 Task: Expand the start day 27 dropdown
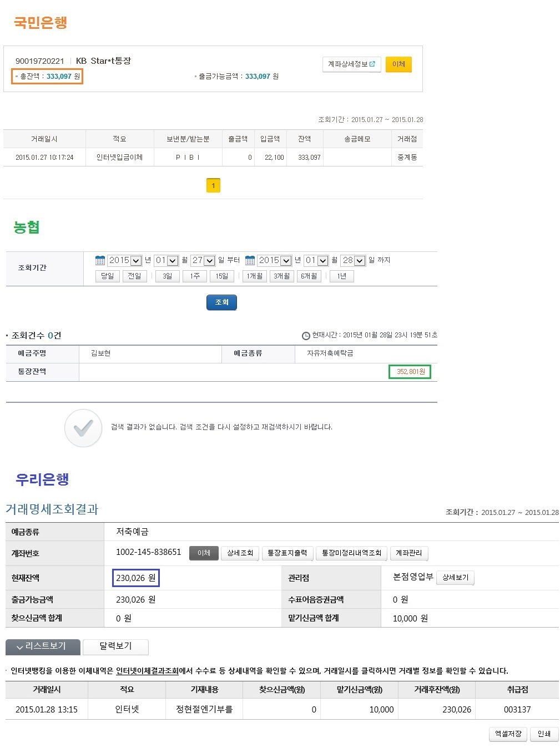tap(209, 261)
